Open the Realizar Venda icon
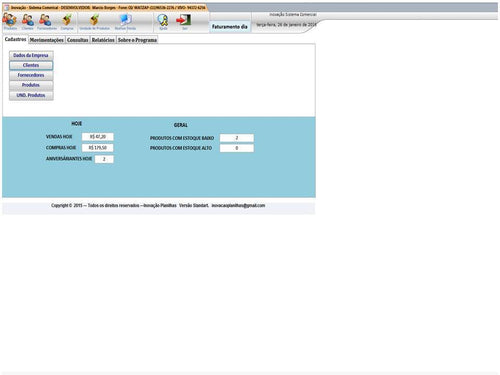 coord(125,21)
